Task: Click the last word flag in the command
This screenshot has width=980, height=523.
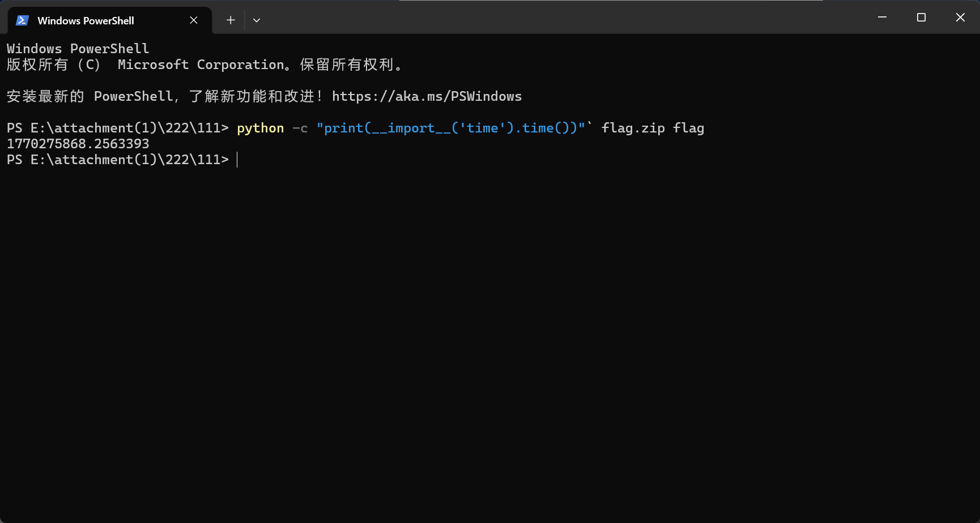Action: (x=688, y=128)
